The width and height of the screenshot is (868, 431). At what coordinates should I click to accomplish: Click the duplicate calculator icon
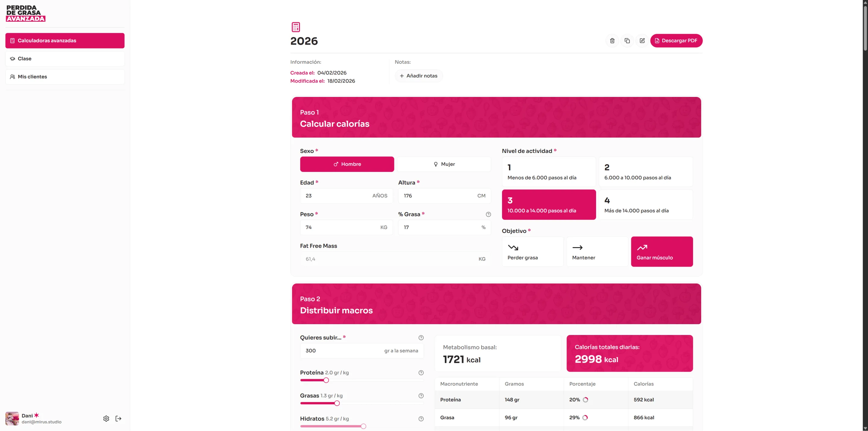(x=627, y=41)
